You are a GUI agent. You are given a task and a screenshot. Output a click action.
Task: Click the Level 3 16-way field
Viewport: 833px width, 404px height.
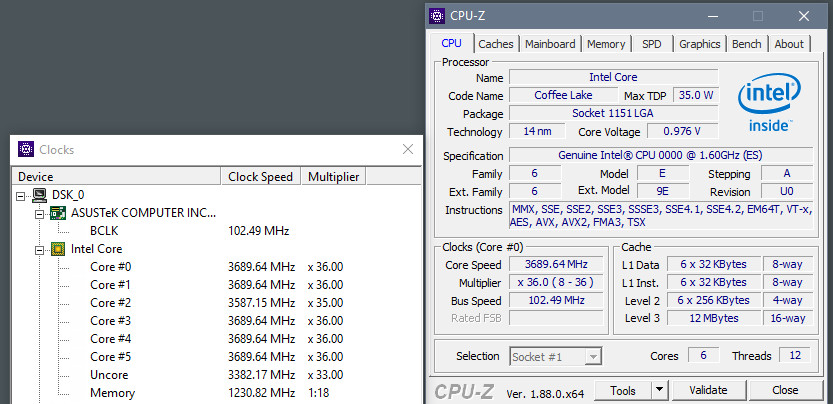[x=788, y=318]
